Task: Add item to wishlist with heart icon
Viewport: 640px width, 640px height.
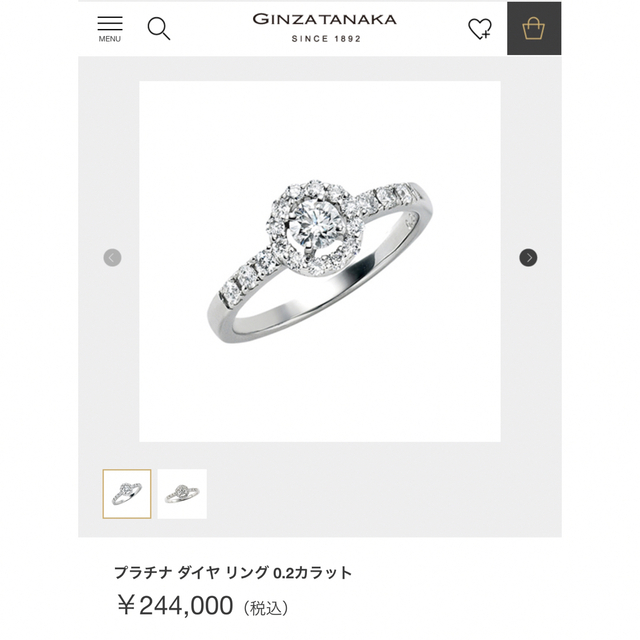Action: (480, 29)
